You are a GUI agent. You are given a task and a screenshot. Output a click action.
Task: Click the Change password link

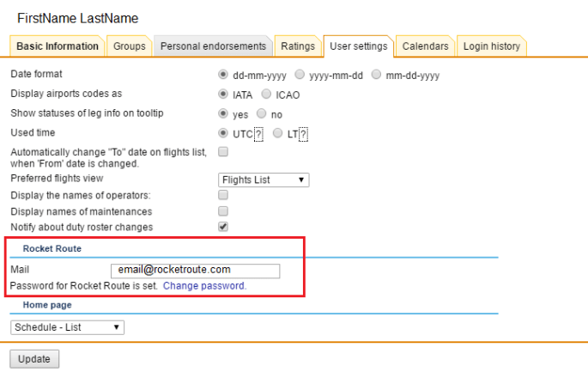(x=204, y=286)
